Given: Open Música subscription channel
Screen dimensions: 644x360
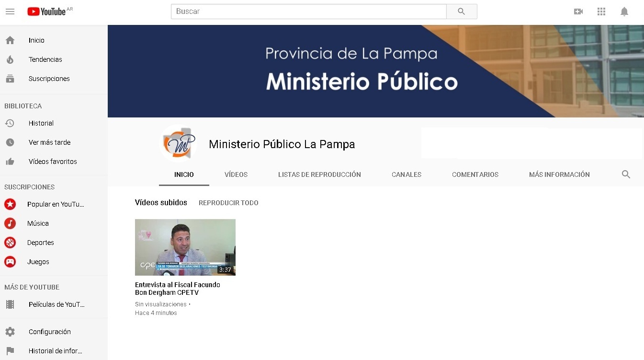Looking at the screenshot, I should 38,223.
